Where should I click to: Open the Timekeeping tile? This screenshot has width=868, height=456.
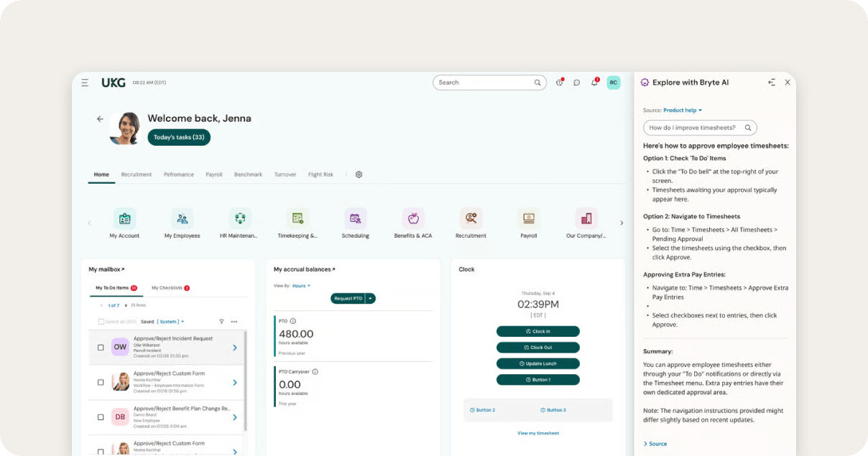297,224
